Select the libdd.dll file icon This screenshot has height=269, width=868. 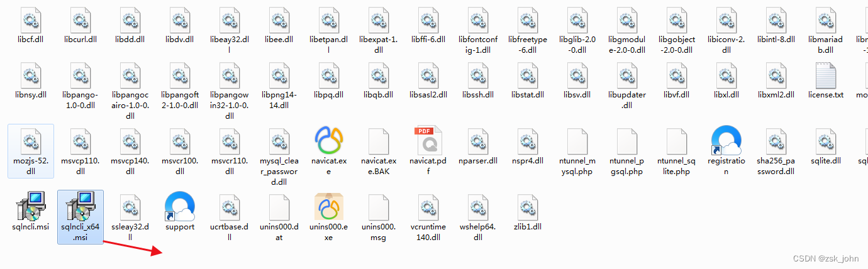pyautogui.click(x=130, y=19)
